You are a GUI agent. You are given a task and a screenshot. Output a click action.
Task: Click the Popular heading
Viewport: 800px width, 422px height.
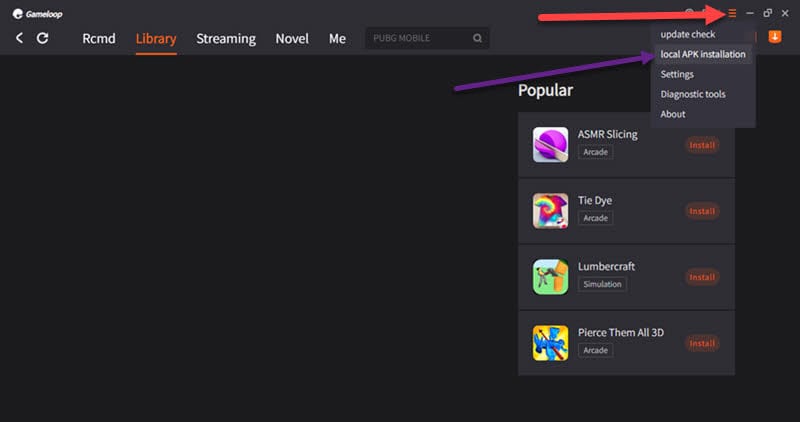pos(545,90)
